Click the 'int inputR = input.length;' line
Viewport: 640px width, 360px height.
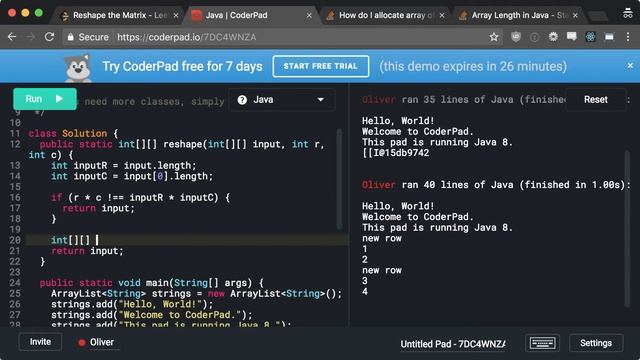(x=124, y=166)
